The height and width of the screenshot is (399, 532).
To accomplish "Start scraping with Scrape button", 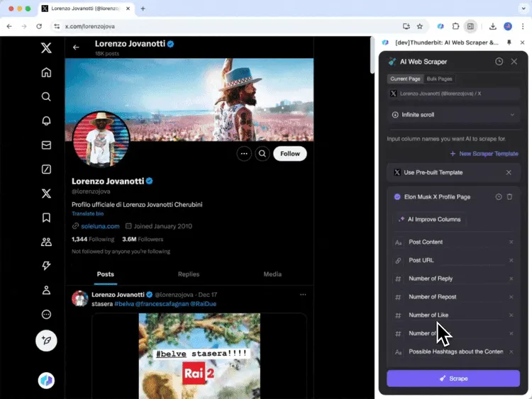I will (x=453, y=378).
